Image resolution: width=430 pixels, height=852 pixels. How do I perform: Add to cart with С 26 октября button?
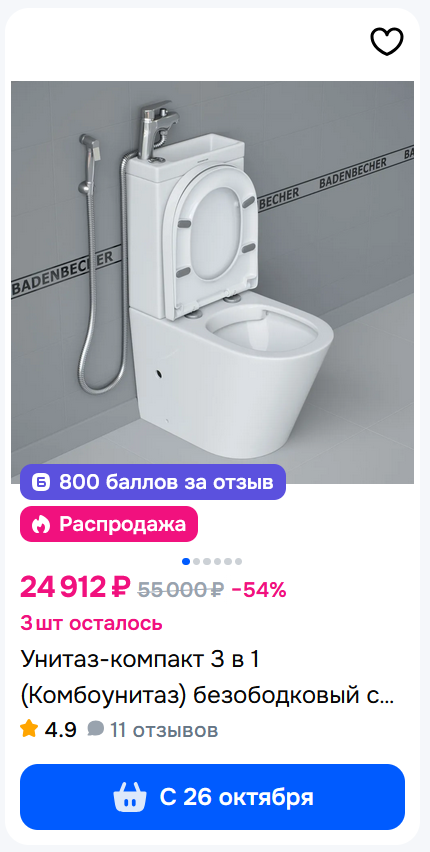(213, 797)
